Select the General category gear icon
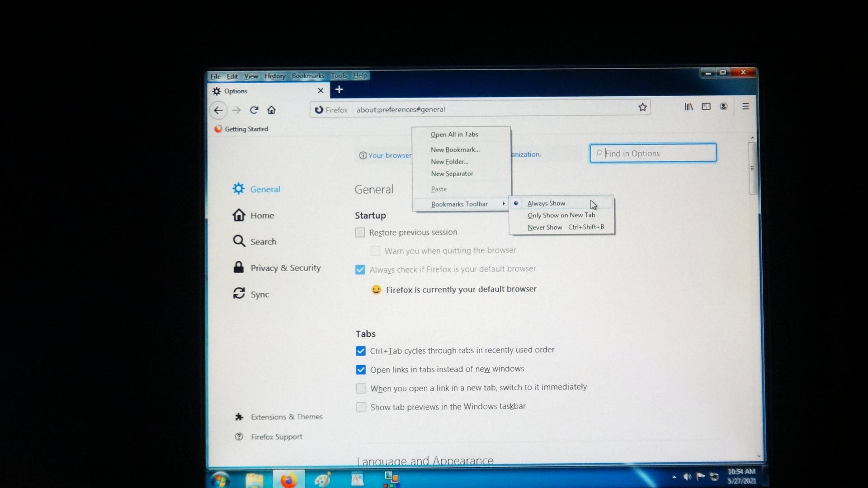This screenshot has width=868, height=488. click(239, 188)
